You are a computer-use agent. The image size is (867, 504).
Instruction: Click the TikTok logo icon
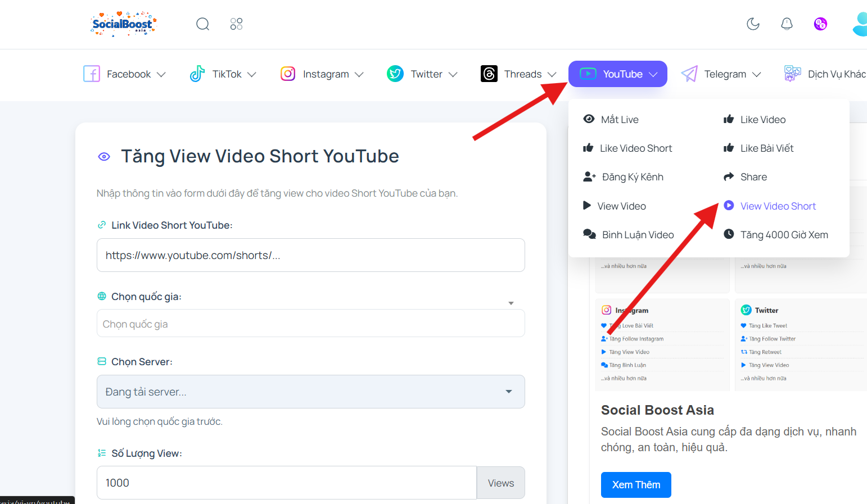197,74
